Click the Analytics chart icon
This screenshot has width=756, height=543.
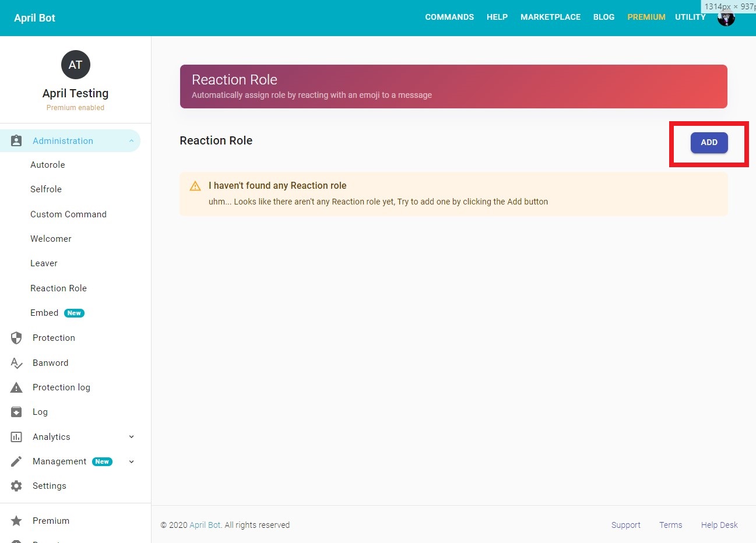[16, 437]
